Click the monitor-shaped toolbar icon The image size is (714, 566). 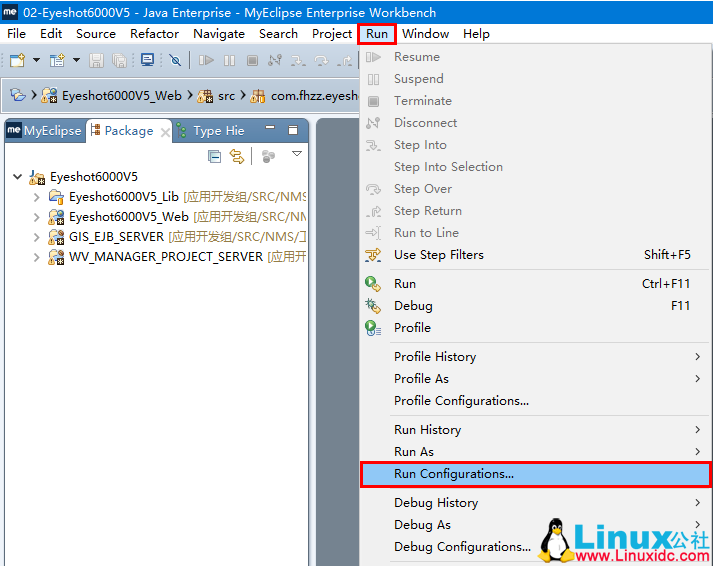click(148, 60)
